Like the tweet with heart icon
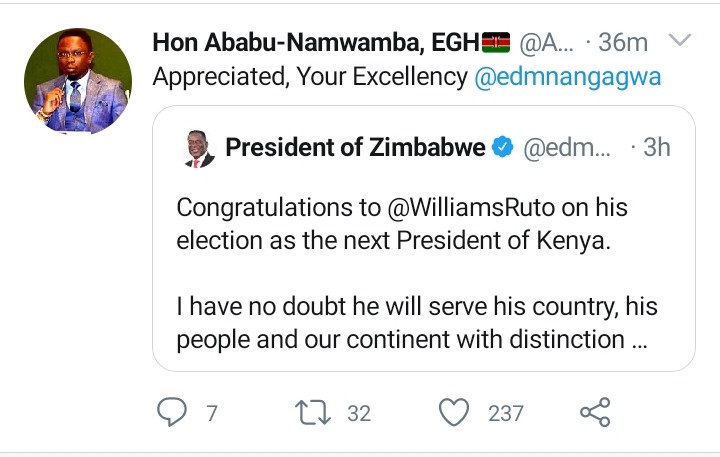Screen dimensions: 720x457 454,412
